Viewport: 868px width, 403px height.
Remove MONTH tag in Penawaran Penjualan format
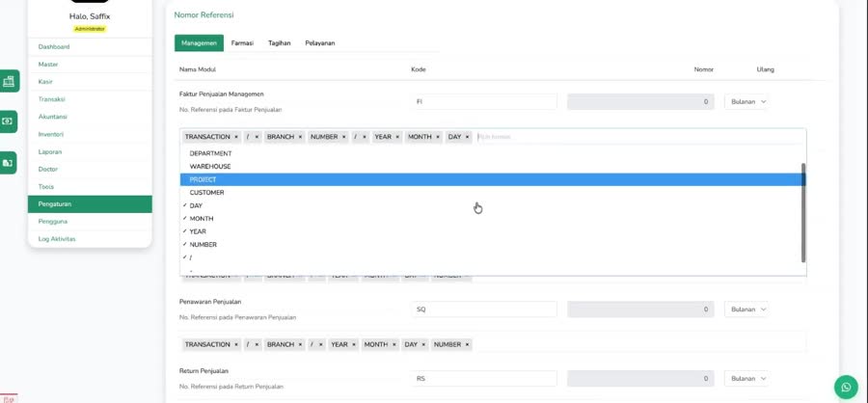(x=394, y=344)
